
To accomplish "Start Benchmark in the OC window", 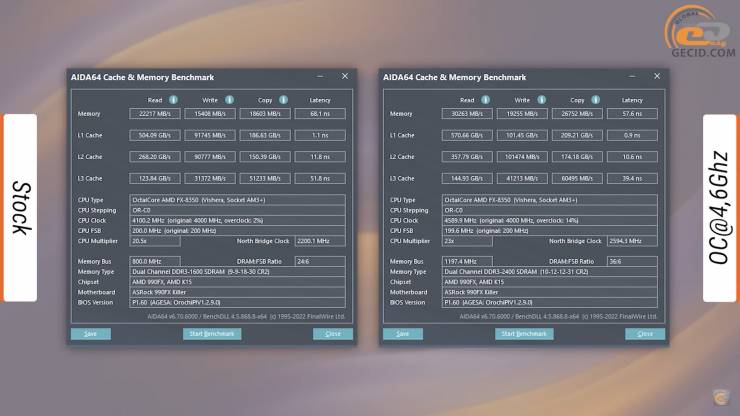I will pyautogui.click(x=524, y=334).
